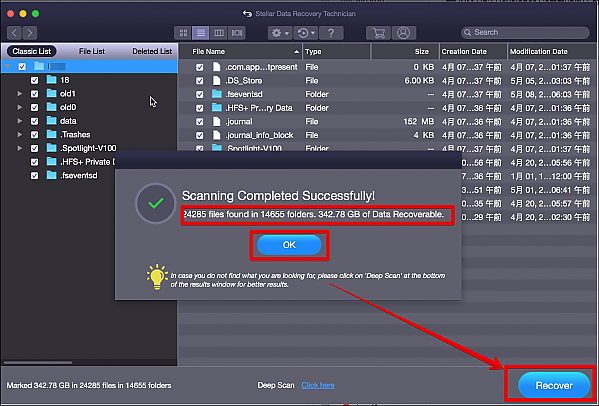
Task: Switch to list view
Action: click(201, 33)
